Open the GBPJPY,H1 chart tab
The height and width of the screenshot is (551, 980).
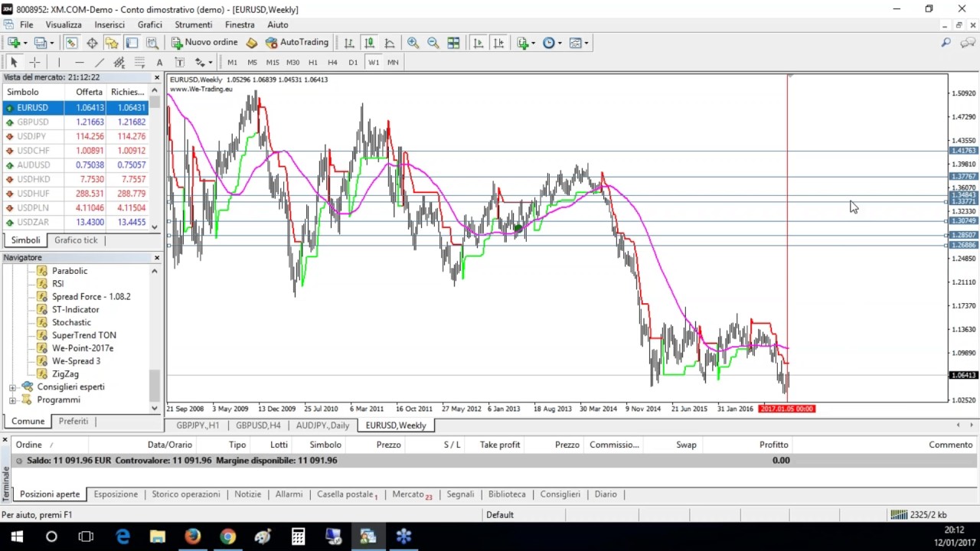(198, 425)
